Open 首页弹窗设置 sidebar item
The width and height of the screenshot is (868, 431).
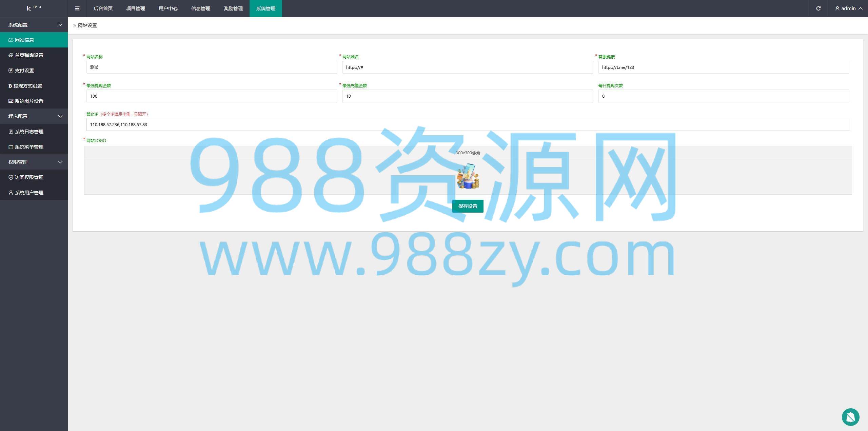coord(29,55)
